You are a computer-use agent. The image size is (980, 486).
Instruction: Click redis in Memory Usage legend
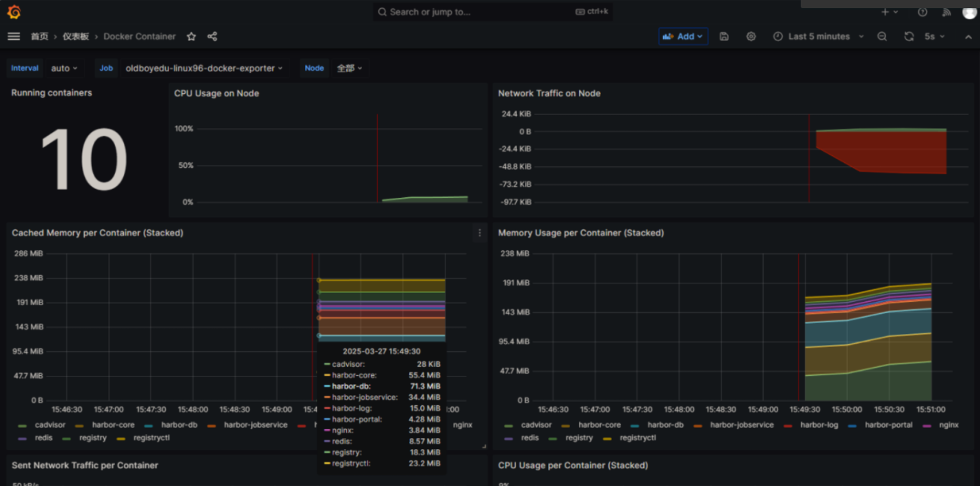[530, 437]
